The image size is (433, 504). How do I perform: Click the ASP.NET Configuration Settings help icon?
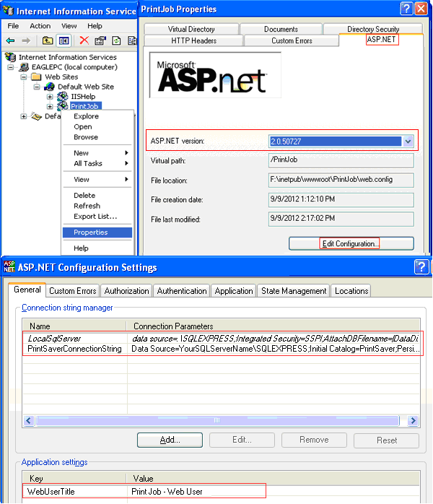coord(421,266)
